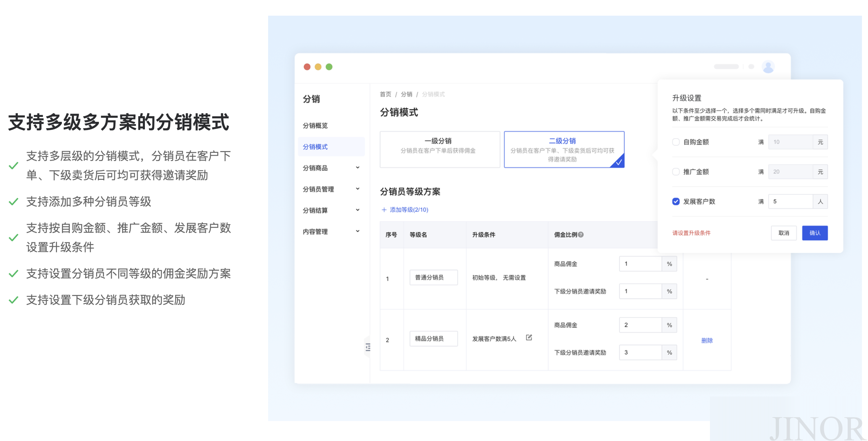This screenshot has width=868, height=441.
Task: Click the 发展客户数满5人 condition text
Action: [494, 339]
